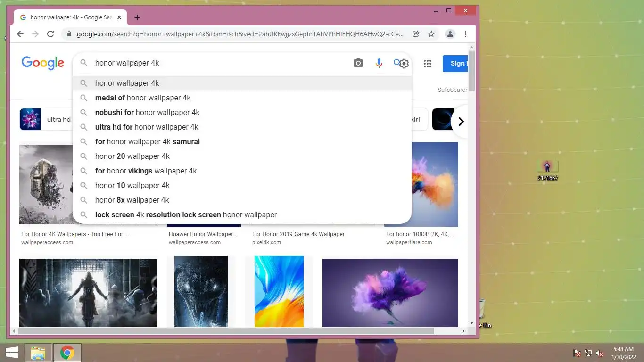The image size is (644, 362).
Task: Click the 'ultra hd' filter chip
Action: point(46,119)
